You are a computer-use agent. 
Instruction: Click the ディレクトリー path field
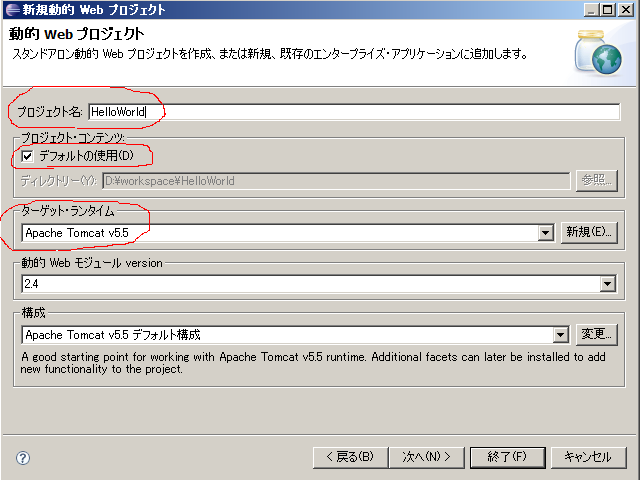tap(336, 181)
